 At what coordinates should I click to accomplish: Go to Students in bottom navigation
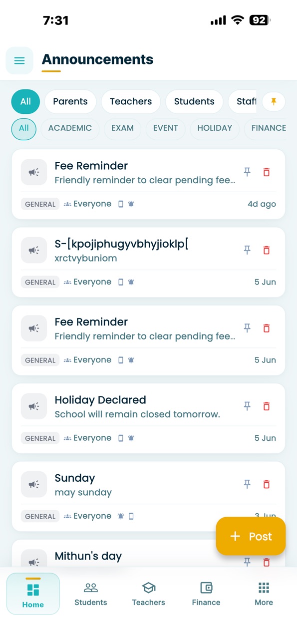91,594
